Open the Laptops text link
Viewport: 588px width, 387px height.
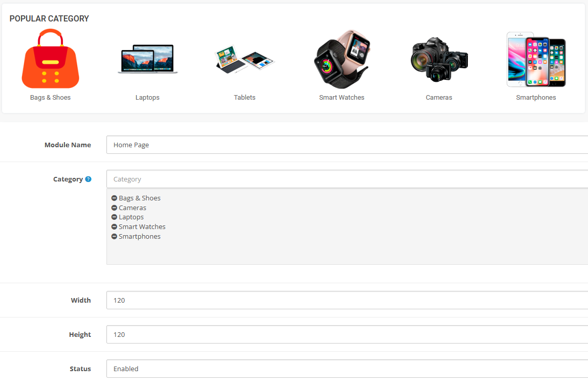click(x=147, y=98)
